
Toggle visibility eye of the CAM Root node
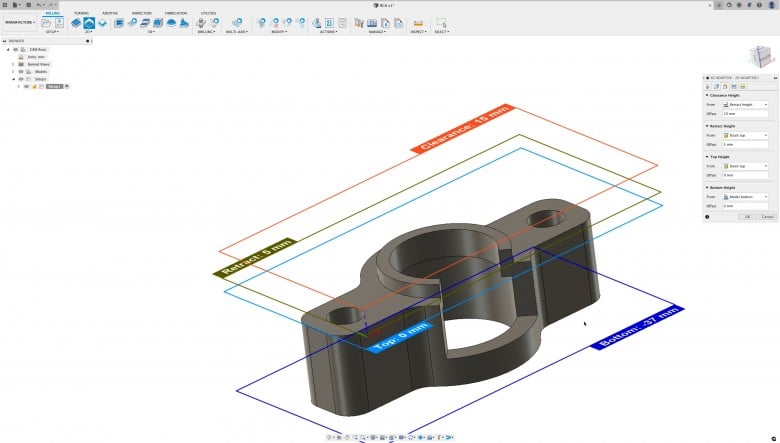(16, 49)
